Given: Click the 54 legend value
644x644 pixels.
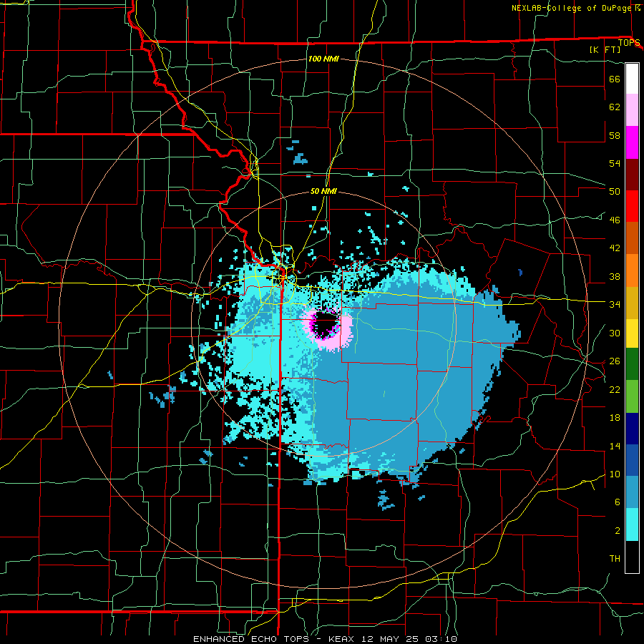Looking at the screenshot, I should click(x=615, y=163).
